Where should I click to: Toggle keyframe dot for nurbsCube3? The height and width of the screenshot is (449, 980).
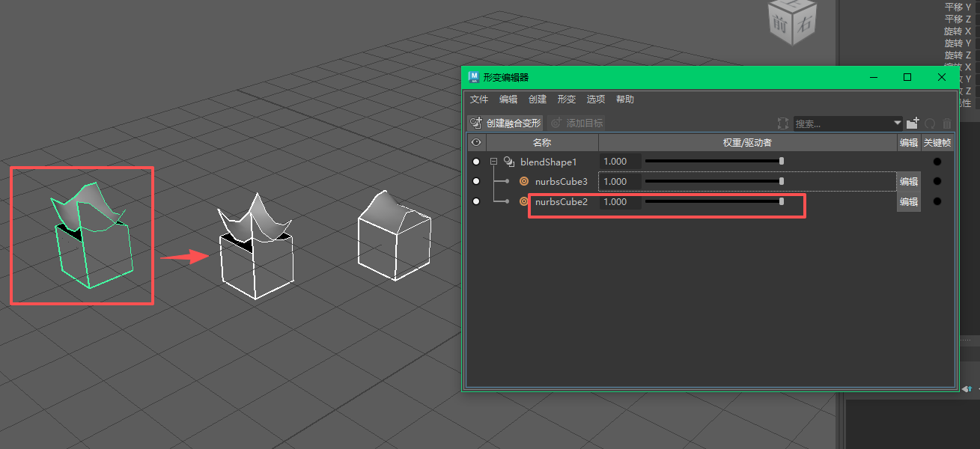(937, 181)
